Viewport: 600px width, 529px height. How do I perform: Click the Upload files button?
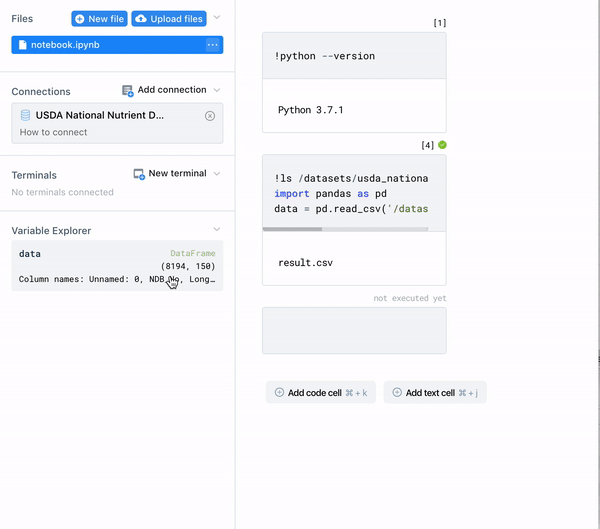pos(169,19)
